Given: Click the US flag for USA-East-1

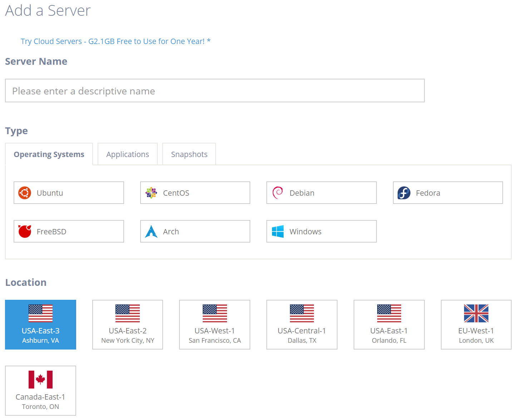Looking at the screenshot, I should (x=389, y=313).
